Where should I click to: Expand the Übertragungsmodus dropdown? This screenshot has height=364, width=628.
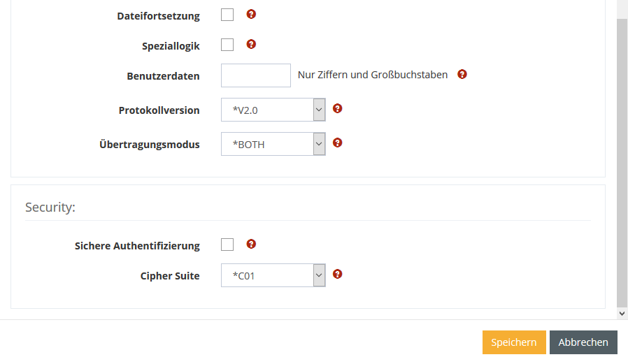pos(273,144)
